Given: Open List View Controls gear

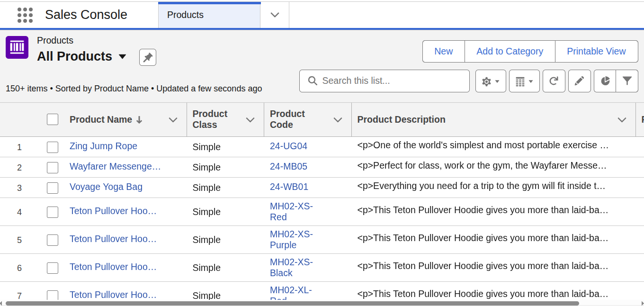Looking at the screenshot, I should [491, 81].
